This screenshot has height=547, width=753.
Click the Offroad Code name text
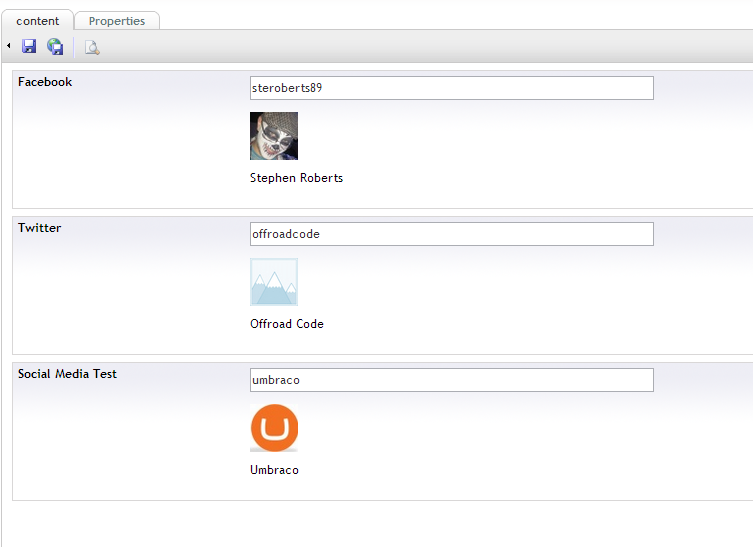coord(287,324)
